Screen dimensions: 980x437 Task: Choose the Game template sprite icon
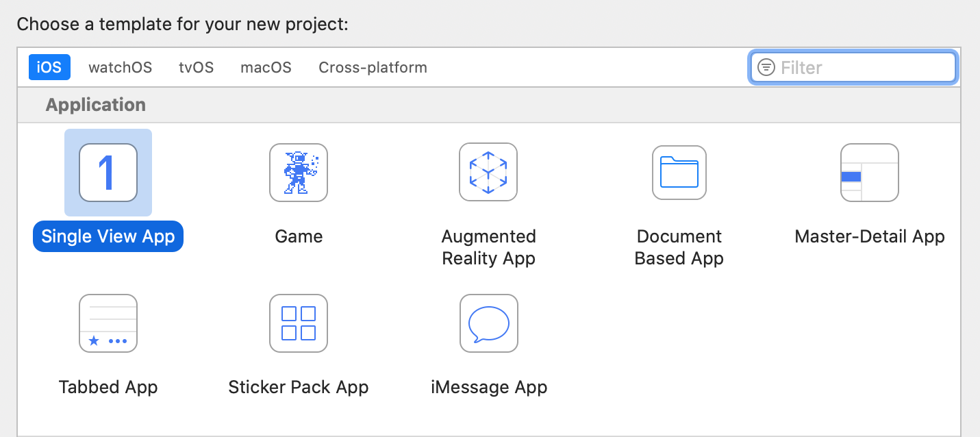(x=299, y=173)
